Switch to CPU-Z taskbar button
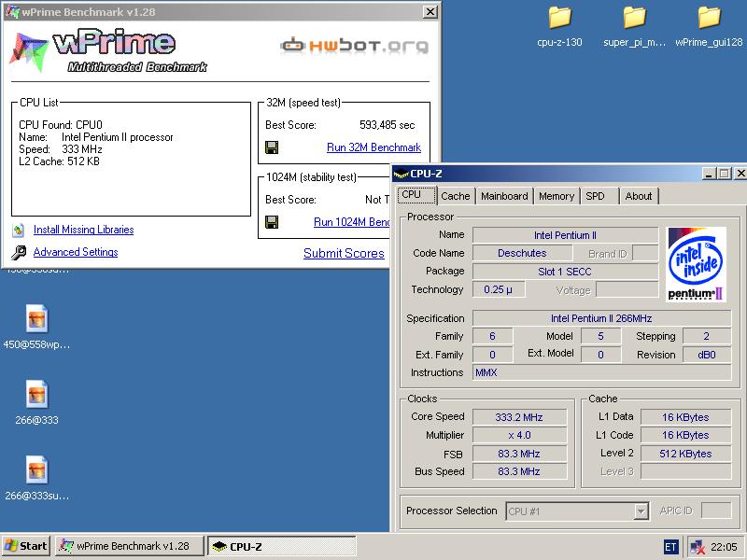 tap(282, 546)
